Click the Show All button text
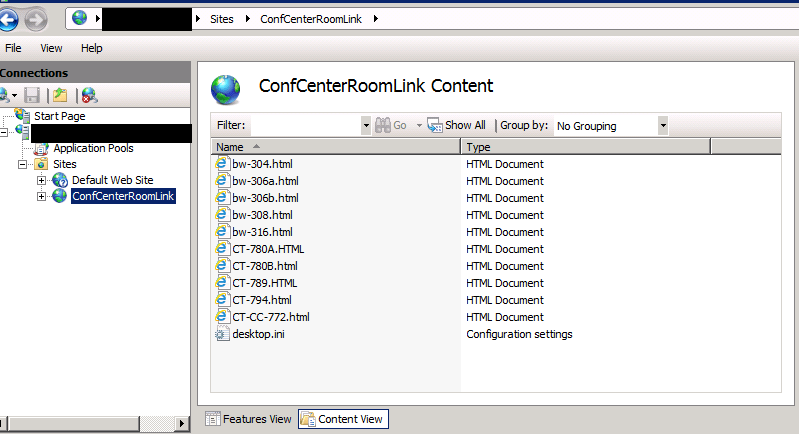 pyautogui.click(x=465, y=125)
